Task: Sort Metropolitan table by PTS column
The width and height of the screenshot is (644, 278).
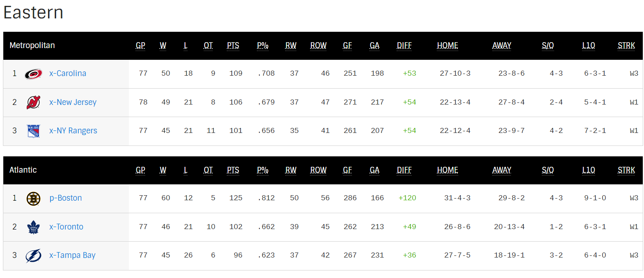Action: coord(233,46)
